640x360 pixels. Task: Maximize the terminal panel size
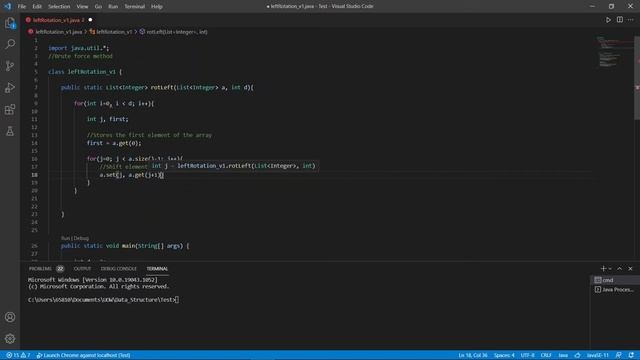point(620,269)
